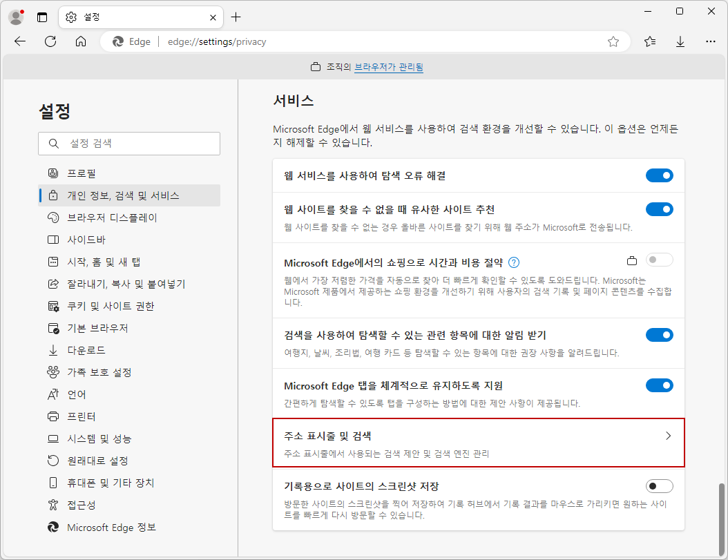Image resolution: width=728 pixels, height=560 pixels.
Task: Click the briefcase icon in managed banner
Action: pos(316,67)
